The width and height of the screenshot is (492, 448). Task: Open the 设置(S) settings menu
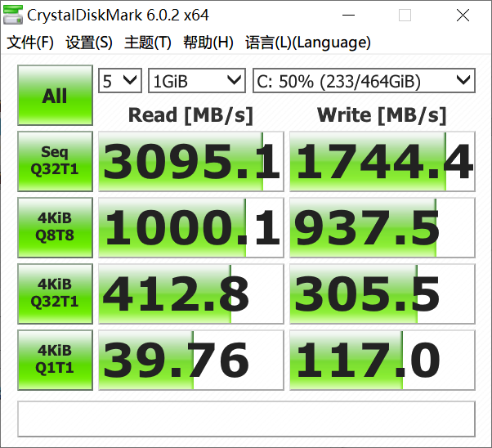tap(89, 43)
